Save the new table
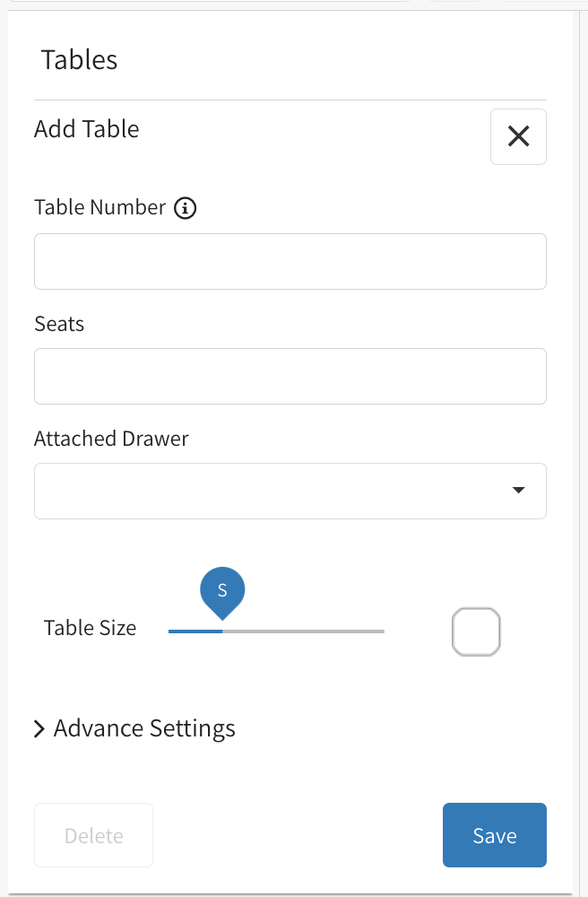588x897 pixels. click(x=494, y=835)
